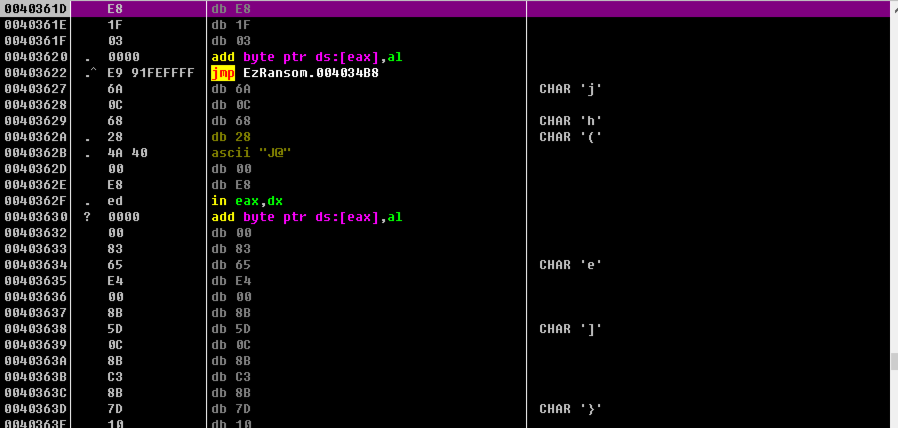Click the CHAR 'h' comment
The image size is (898, 428).
[570, 121]
